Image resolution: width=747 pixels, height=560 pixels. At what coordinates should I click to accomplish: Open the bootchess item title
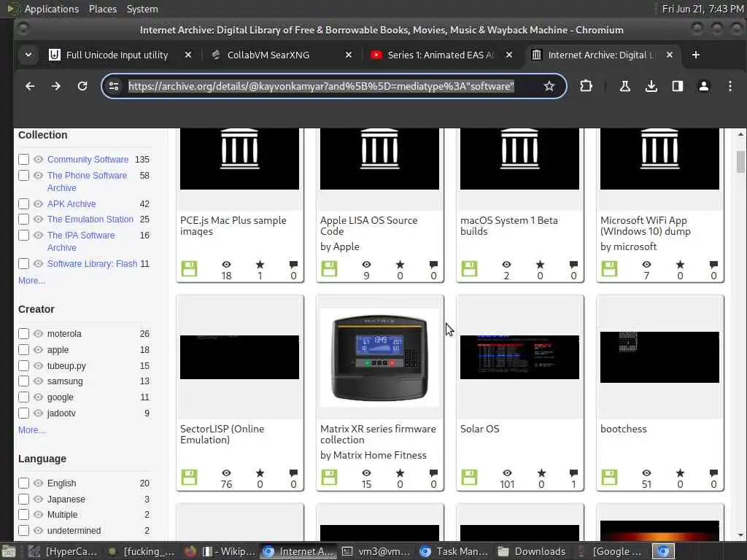[623, 429]
